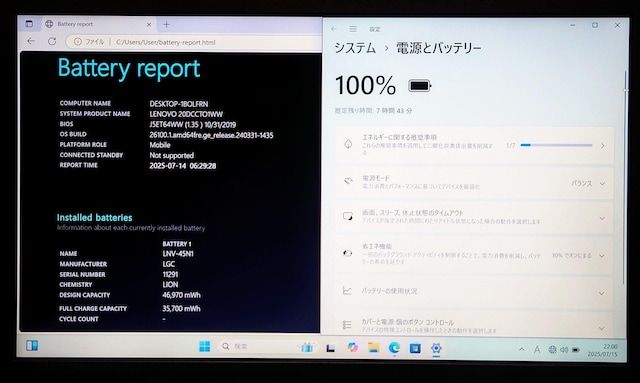
Task: Expand the バッテリーの使用状況 section
Action: (x=474, y=292)
